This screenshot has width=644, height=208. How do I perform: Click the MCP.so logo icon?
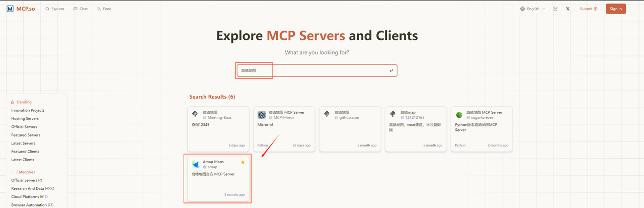(10, 9)
